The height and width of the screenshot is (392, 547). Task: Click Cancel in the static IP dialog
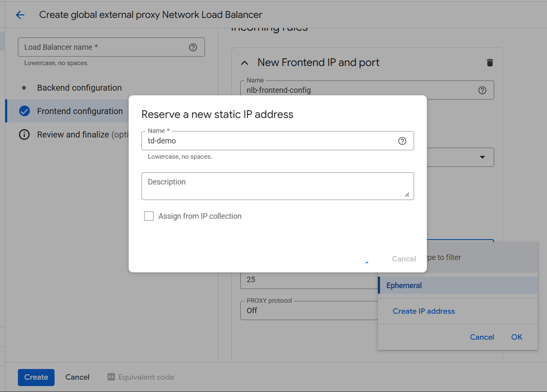click(403, 259)
